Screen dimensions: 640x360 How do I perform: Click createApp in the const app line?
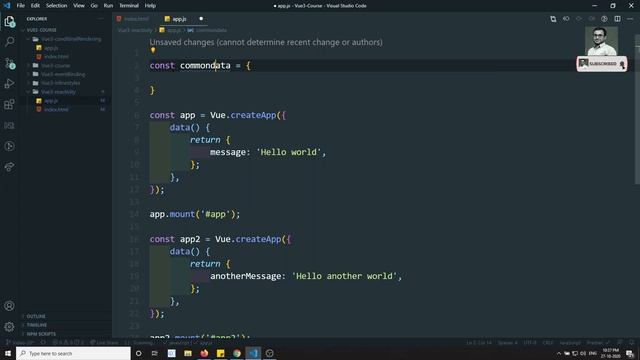[x=253, y=115]
